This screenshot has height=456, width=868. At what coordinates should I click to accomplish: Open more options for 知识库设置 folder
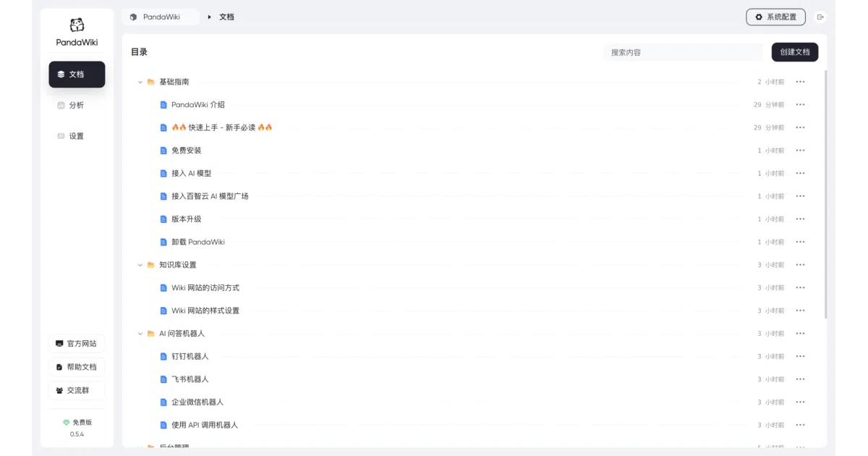[x=800, y=265]
